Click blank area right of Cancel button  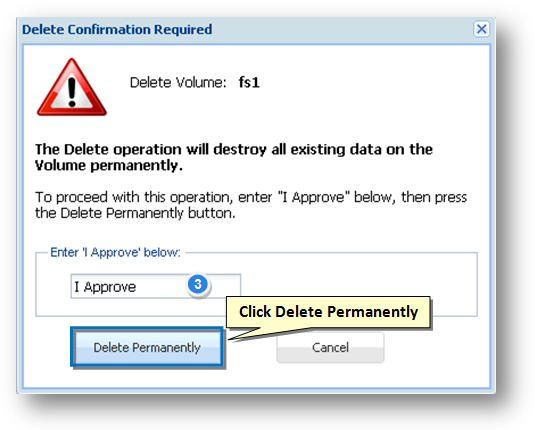437,347
